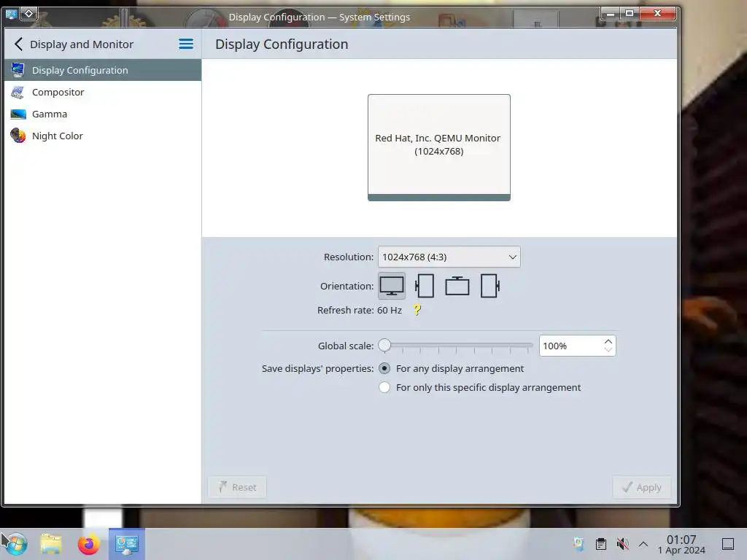The image size is (747, 560).
Task: Open the hamburger menu in sidebar header
Action: pos(186,44)
